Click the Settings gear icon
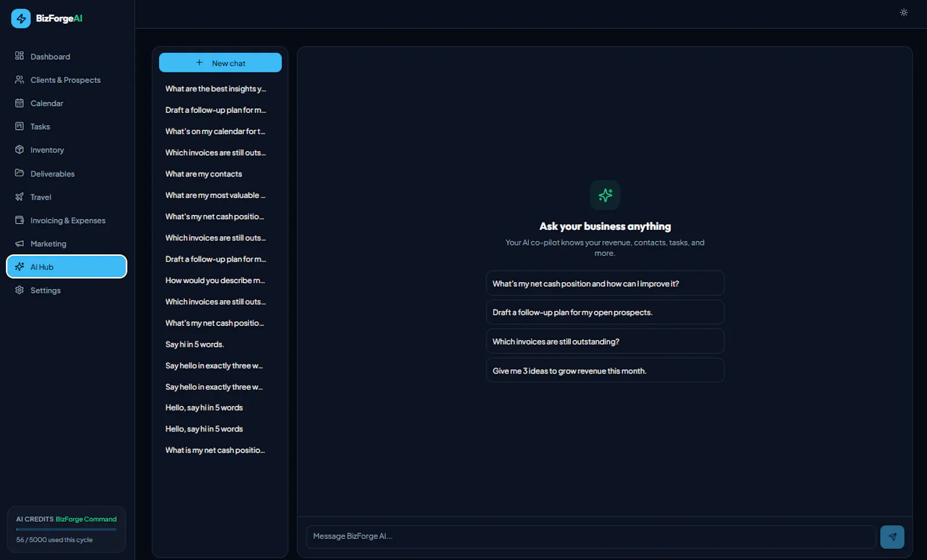Viewport: 927px width, 560px height. point(19,290)
